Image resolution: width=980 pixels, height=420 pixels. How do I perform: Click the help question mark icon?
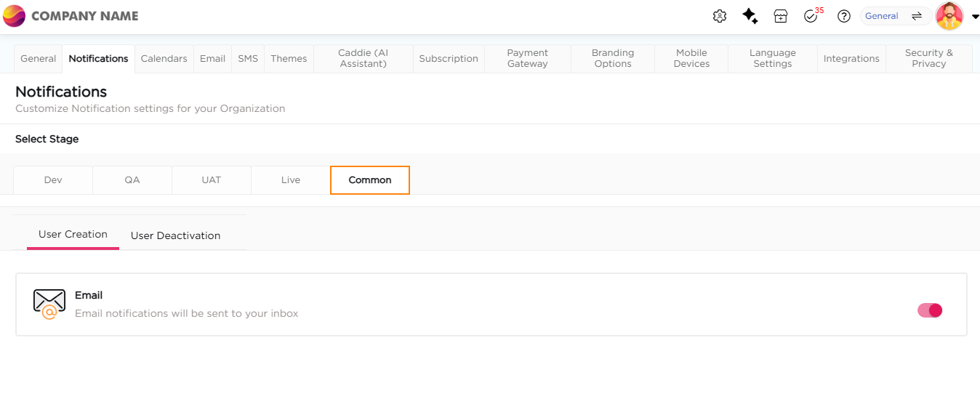tap(844, 16)
